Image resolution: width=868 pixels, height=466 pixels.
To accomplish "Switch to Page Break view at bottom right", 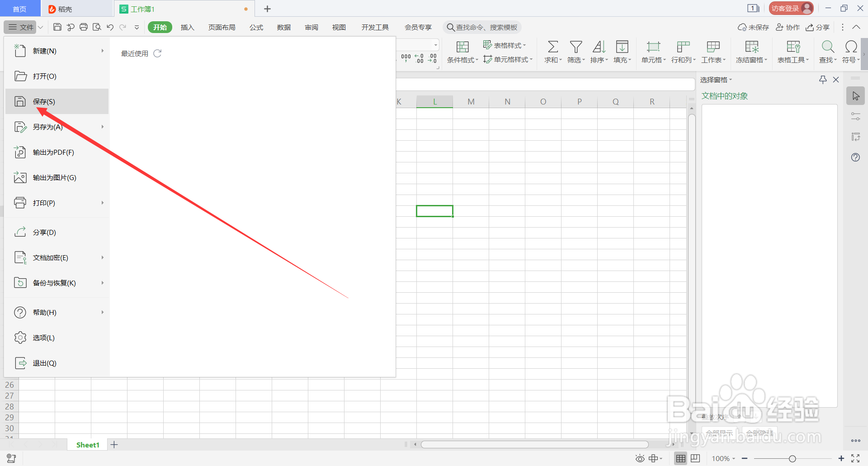I will (x=695, y=458).
